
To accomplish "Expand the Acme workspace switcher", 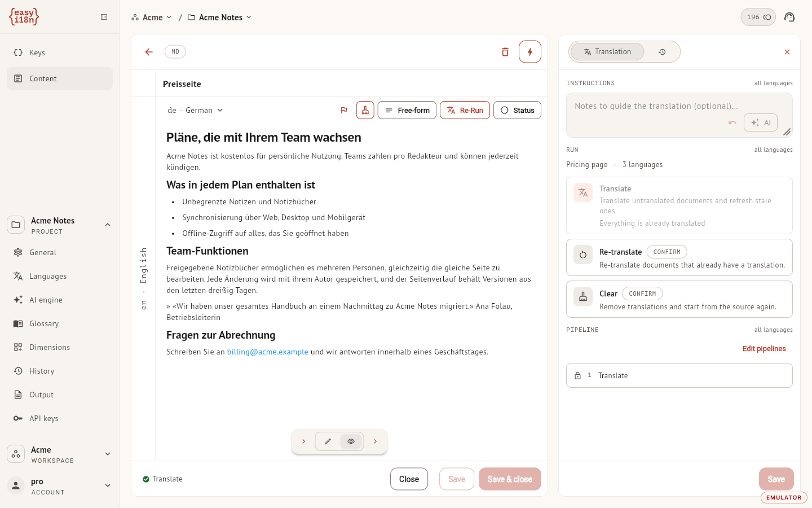I will pyautogui.click(x=108, y=454).
